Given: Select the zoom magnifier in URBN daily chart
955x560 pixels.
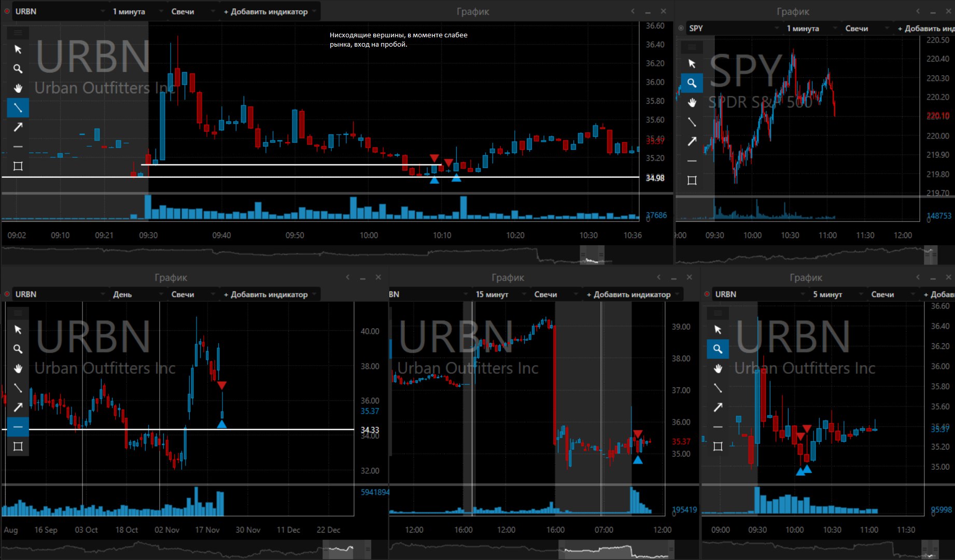Looking at the screenshot, I should [x=18, y=349].
